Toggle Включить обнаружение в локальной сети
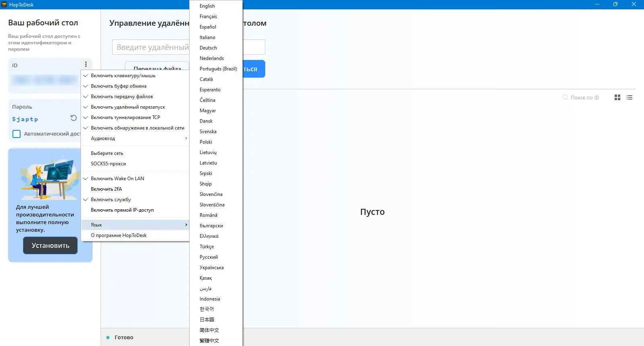Screen dimensions: 644x346 pyautogui.click(x=135, y=128)
